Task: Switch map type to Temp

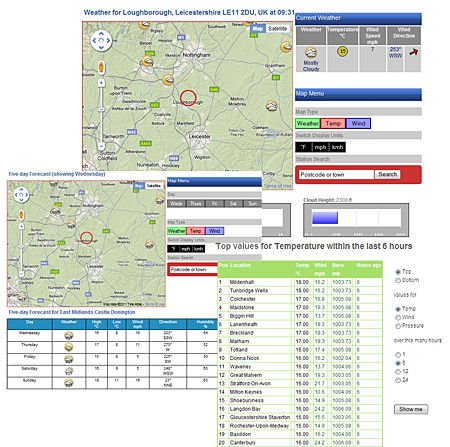Action: 333,124
